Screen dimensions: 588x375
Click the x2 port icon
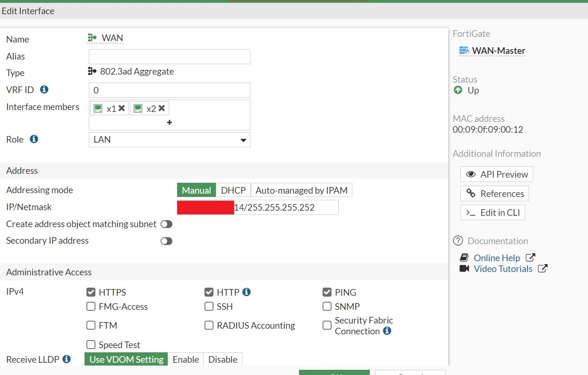[138, 108]
